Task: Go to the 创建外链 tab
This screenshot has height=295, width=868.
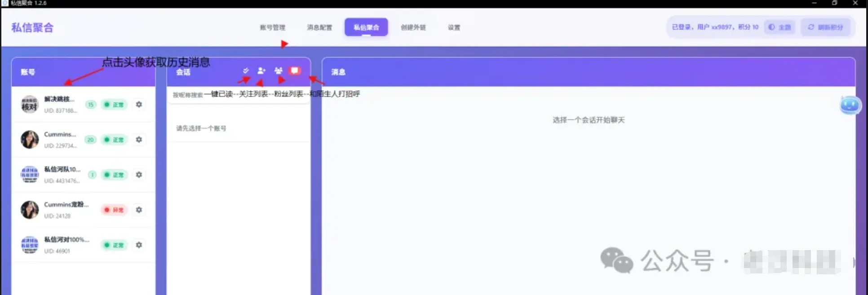Action: point(413,27)
